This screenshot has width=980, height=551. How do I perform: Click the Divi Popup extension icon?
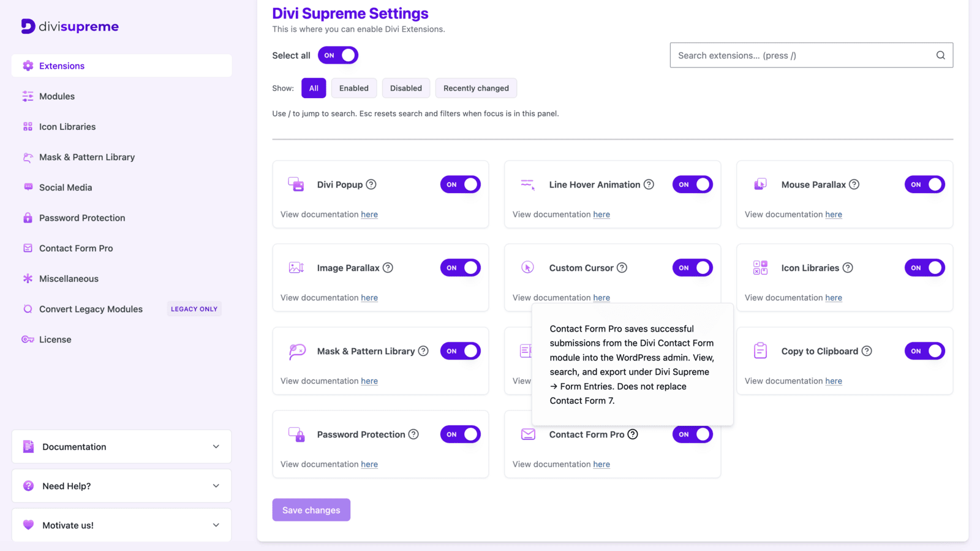click(x=296, y=184)
